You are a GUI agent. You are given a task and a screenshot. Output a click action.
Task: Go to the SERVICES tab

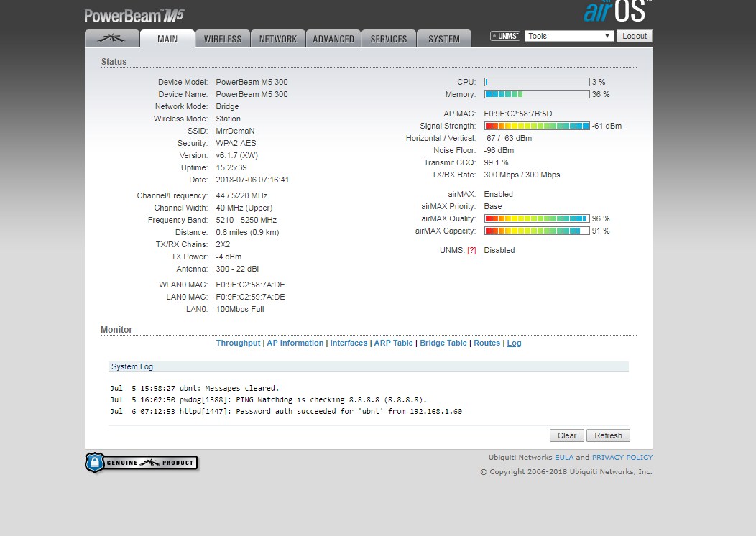[x=389, y=39]
